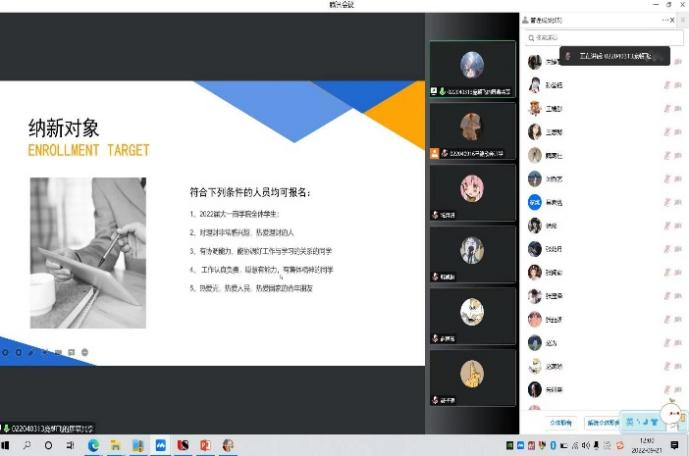The image size is (689, 456).
Task: Open File Explorer from the taskbar
Action: pos(116,445)
